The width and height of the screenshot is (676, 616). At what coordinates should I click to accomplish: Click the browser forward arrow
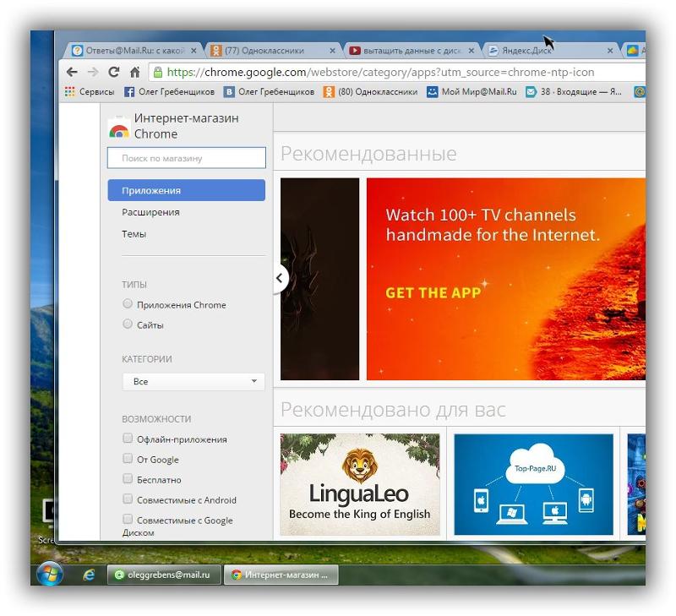pos(93,72)
